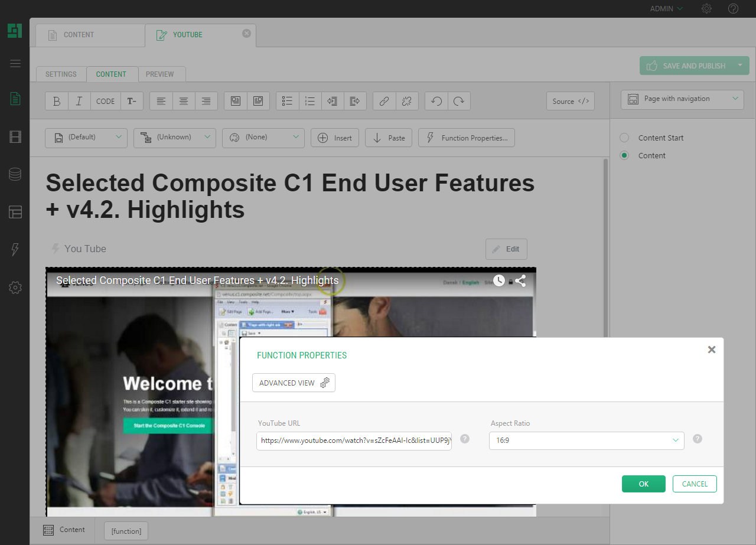Select the Content Start placeholder
This screenshot has width=756, height=545.
pos(624,138)
